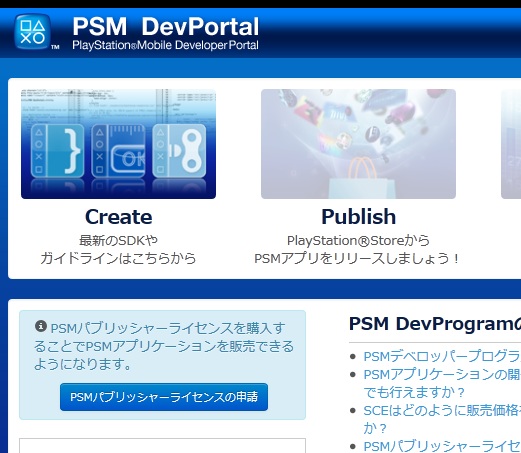521x453 pixels.
Task: Open the last PSMパブリッシャーライセンス FAQ link
Action: [x=442, y=446]
